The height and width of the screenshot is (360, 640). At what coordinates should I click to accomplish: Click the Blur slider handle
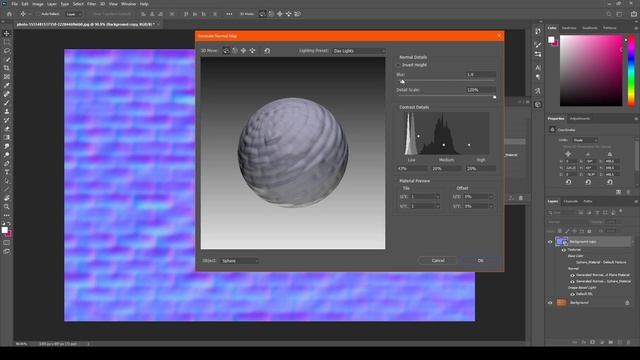(402, 82)
